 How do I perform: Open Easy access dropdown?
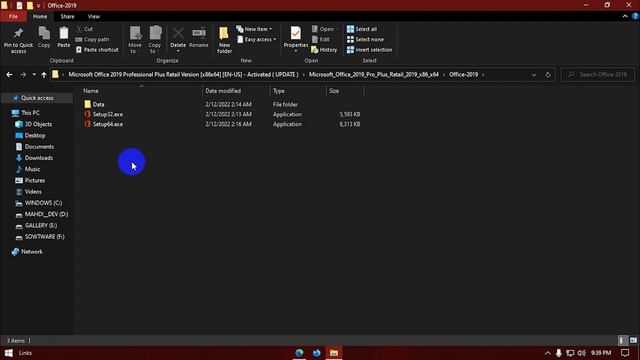click(x=257, y=40)
